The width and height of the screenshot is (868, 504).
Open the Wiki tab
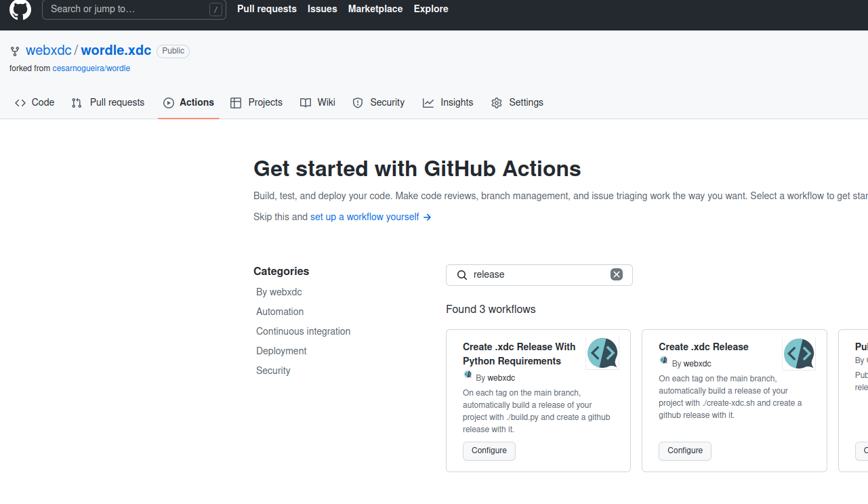coord(318,102)
